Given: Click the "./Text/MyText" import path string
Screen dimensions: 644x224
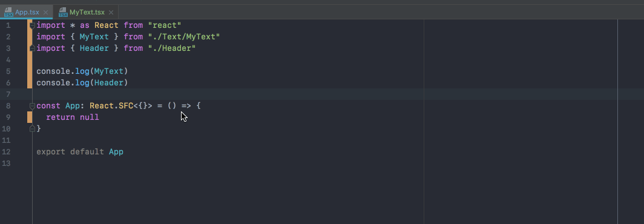Looking at the screenshot, I should tap(184, 37).
